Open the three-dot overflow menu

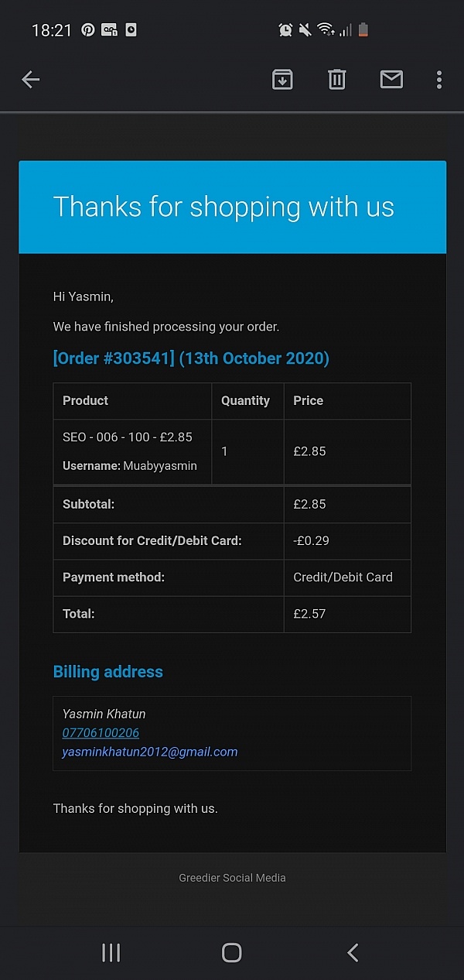438,79
